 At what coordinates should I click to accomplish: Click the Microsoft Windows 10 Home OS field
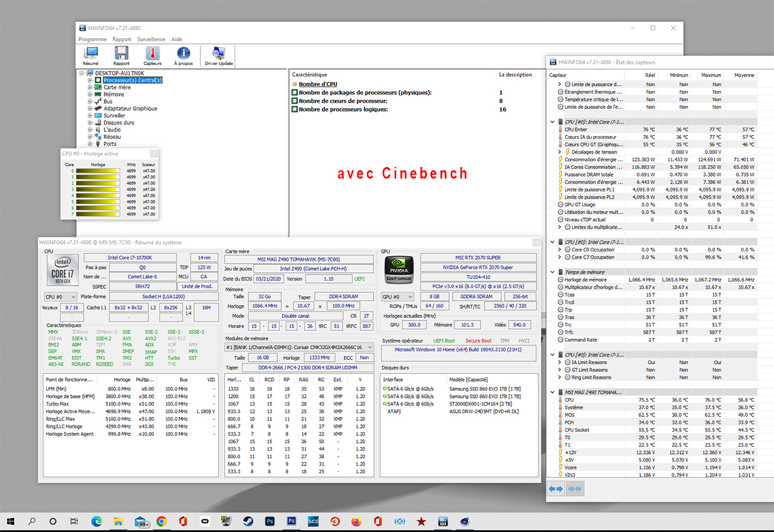(457, 352)
